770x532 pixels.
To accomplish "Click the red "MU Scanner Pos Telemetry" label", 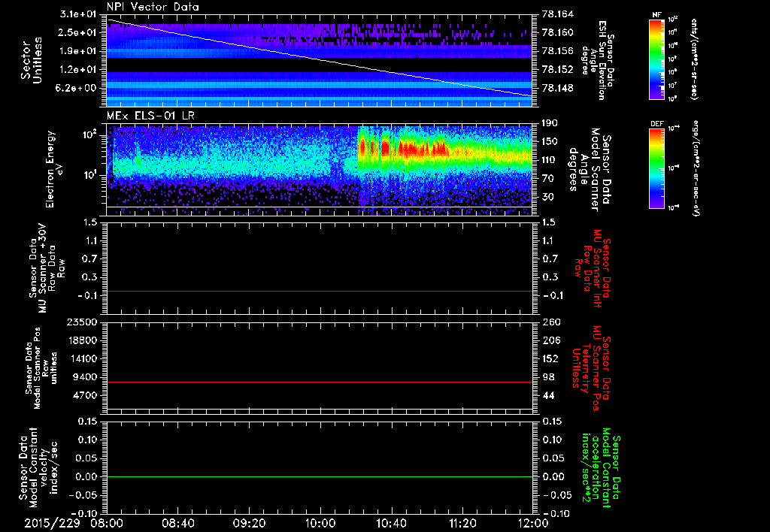I will [x=591, y=367].
